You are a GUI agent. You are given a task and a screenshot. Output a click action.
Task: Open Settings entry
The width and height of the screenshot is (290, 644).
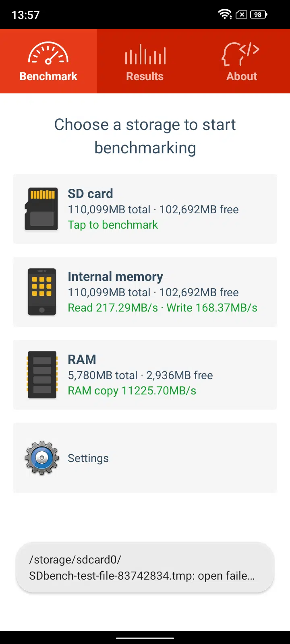coord(88,458)
